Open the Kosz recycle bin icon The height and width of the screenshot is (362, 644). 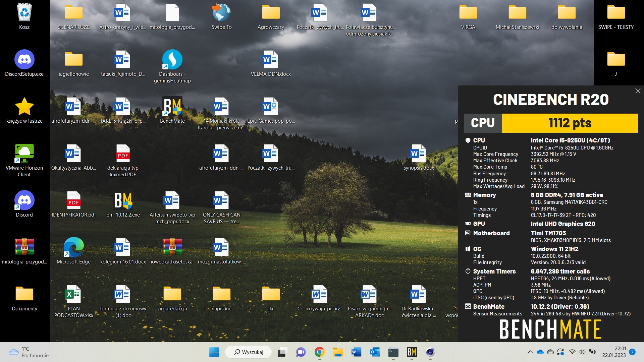24,12
